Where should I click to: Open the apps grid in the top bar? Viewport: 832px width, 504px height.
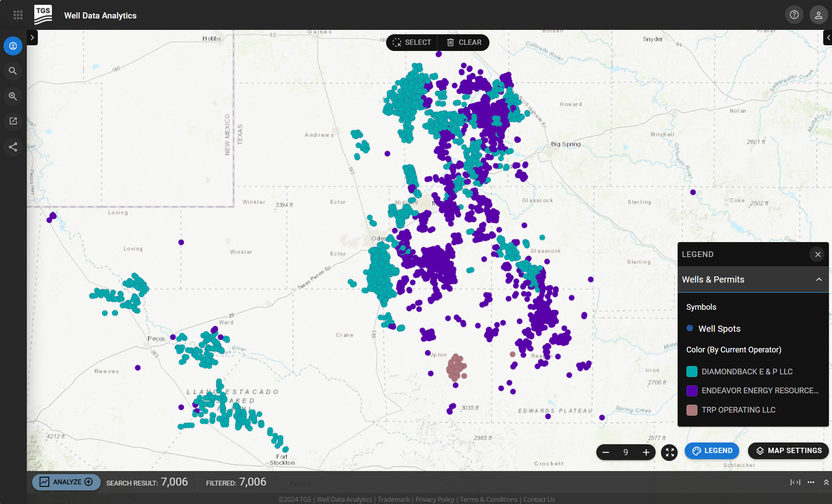(18, 15)
